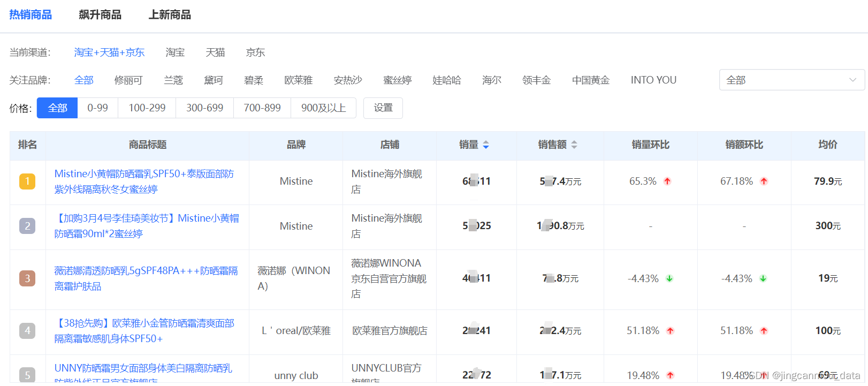The height and width of the screenshot is (386, 868).
Task: Select 京东 channel filter
Action: pos(255,52)
